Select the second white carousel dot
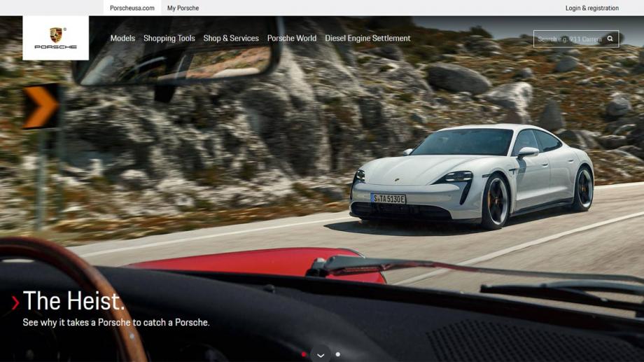 click(337, 354)
